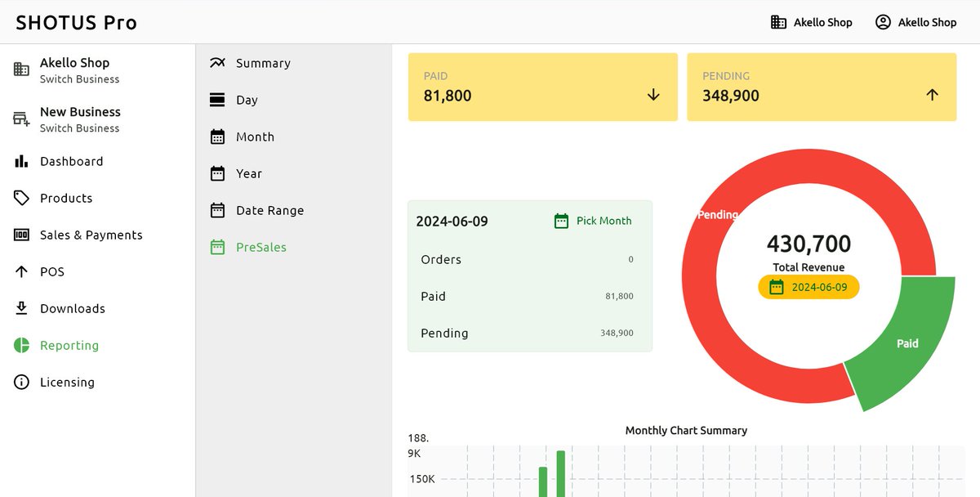Click the green Paid donut segment
The height and width of the screenshot is (497, 980).
906,343
